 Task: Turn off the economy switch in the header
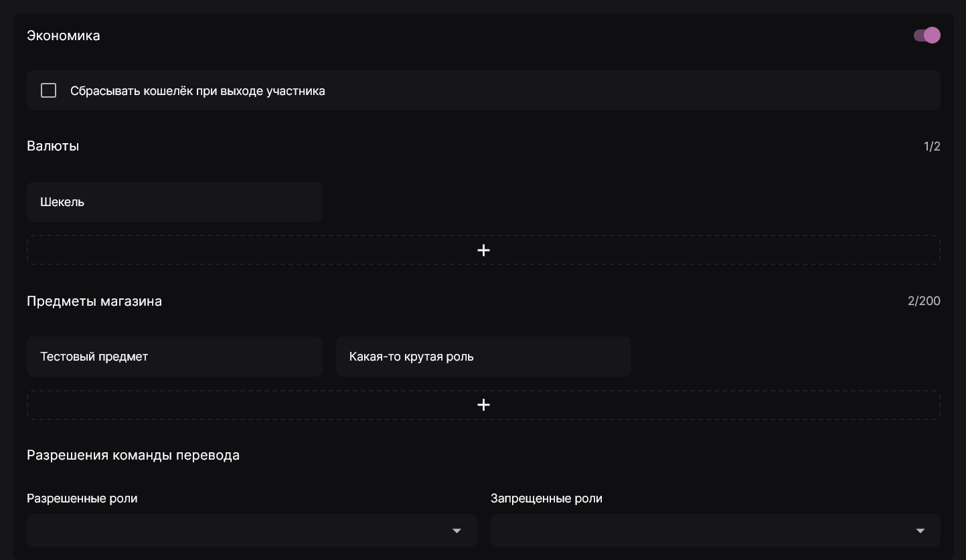click(926, 35)
